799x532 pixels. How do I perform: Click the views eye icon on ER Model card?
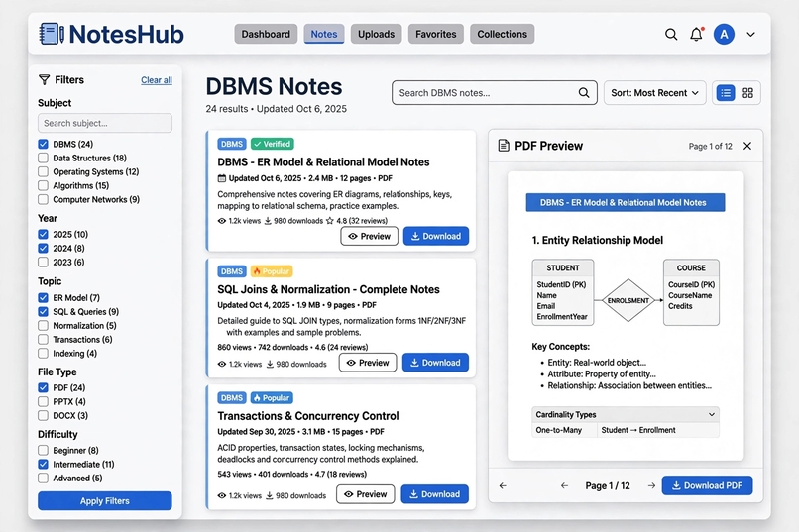pos(222,221)
